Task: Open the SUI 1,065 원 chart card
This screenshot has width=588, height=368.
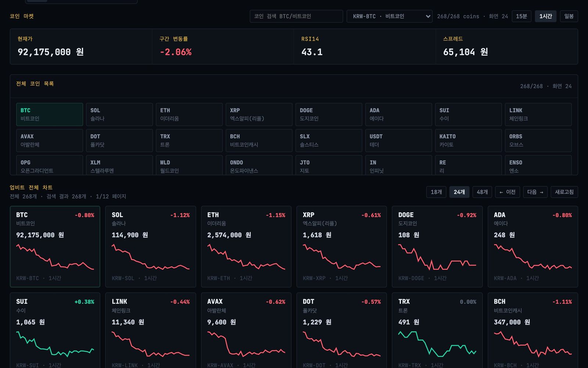Action: point(55,330)
